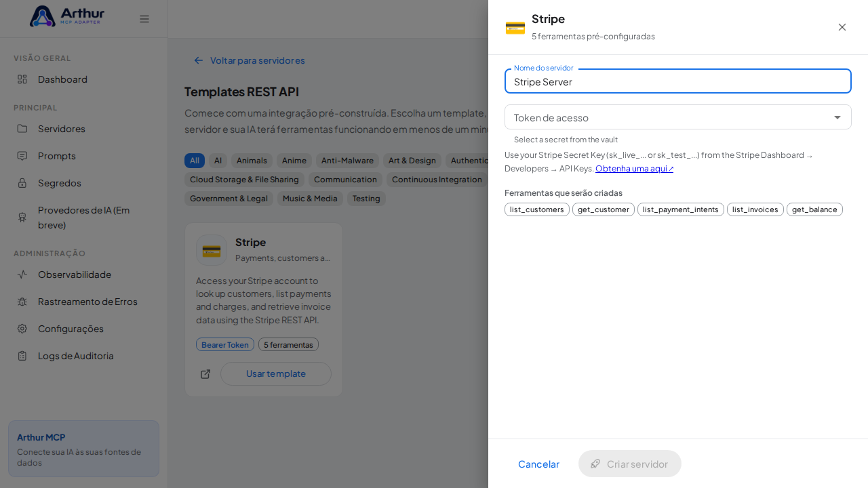Go to Servidores in the sidebar

click(x=84, y=129)
